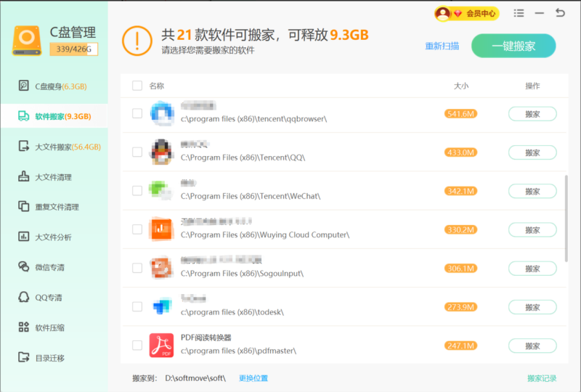The image size is (581, 392).
Task: Click the Sogou Input app icon
Action: (x=161, y=268)
